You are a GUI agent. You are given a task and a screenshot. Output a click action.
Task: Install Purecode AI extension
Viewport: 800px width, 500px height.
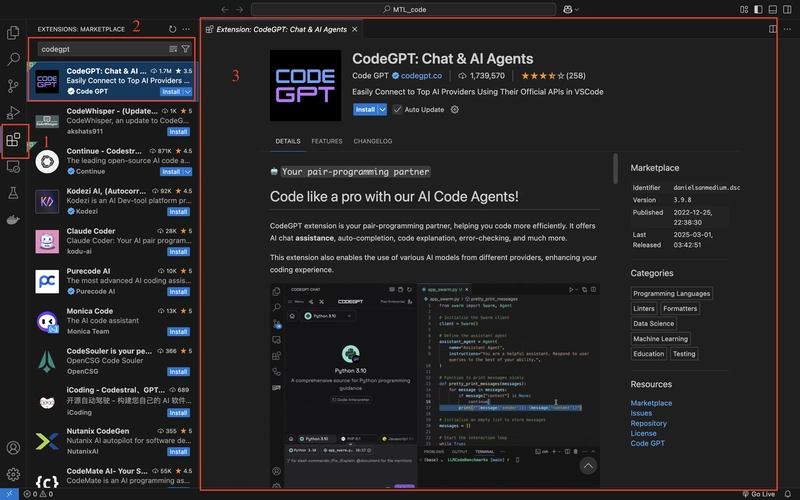(x=178, y=292)
